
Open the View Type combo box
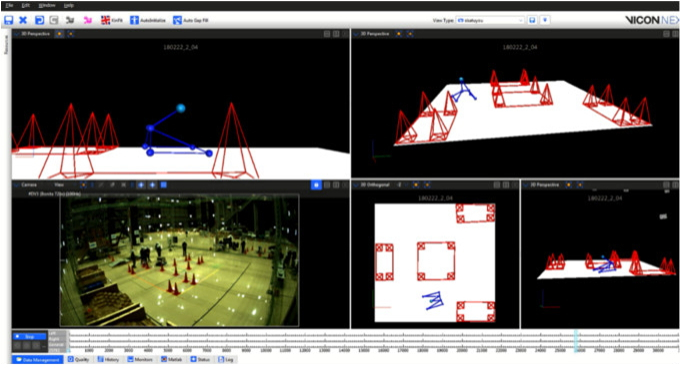490,20
